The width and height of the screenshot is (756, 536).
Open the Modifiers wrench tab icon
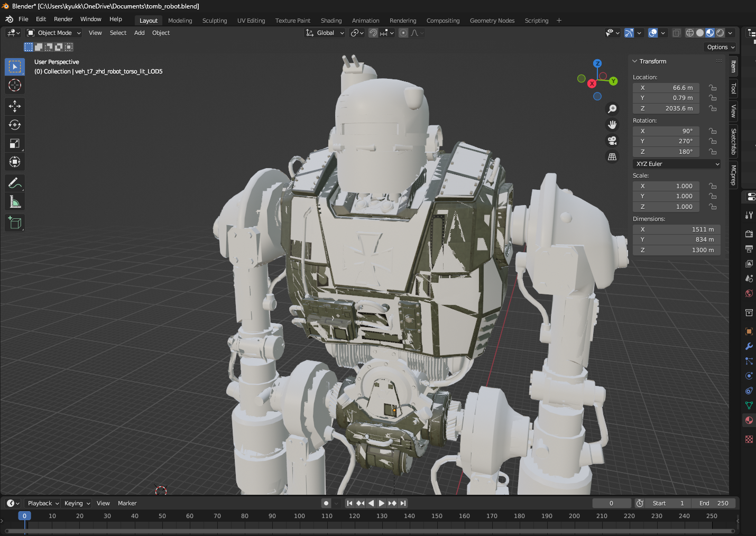coord(749,346)
